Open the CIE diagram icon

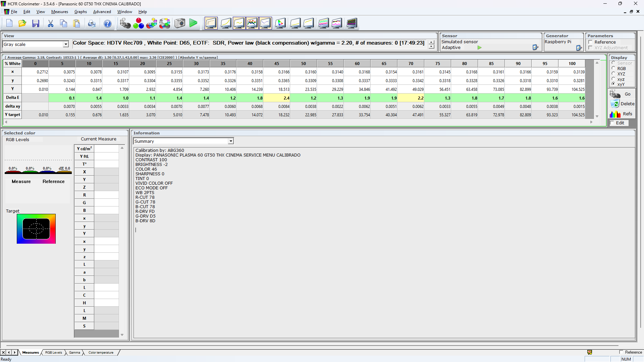click(x=280, y=23)
